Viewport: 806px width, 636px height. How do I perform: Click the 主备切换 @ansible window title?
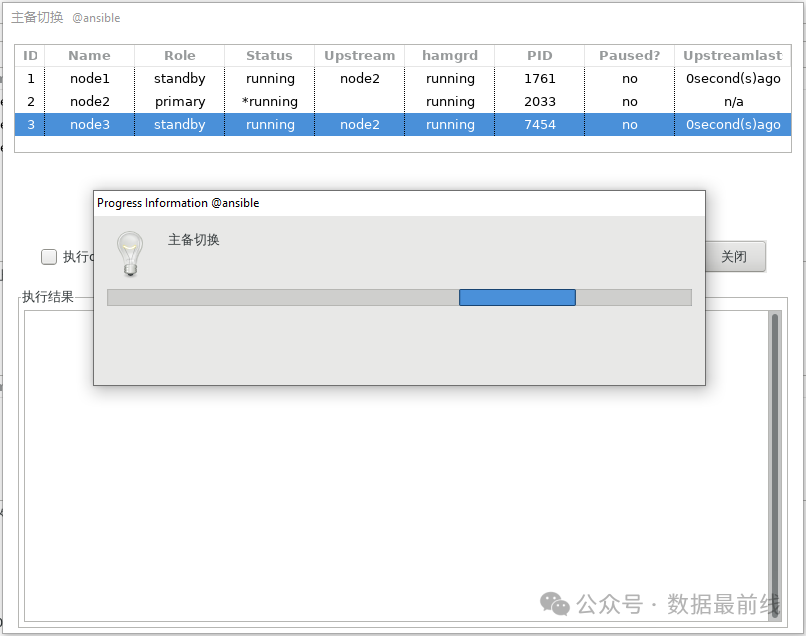coord(65,17)
